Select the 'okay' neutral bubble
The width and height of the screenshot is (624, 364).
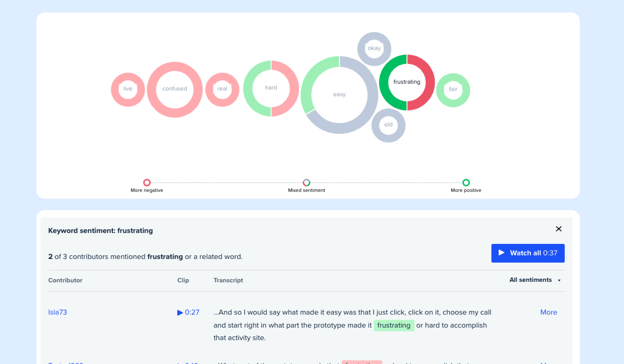point(374,48)
